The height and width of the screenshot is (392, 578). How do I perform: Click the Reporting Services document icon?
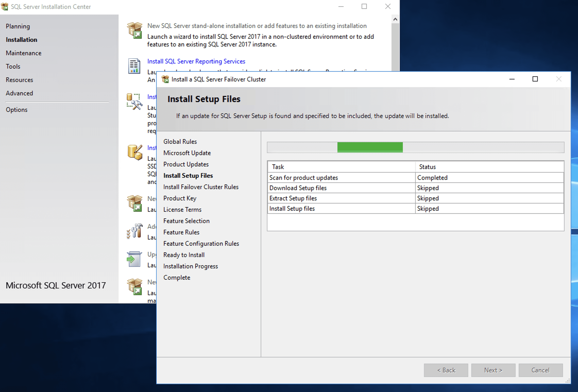click(134, 66)
